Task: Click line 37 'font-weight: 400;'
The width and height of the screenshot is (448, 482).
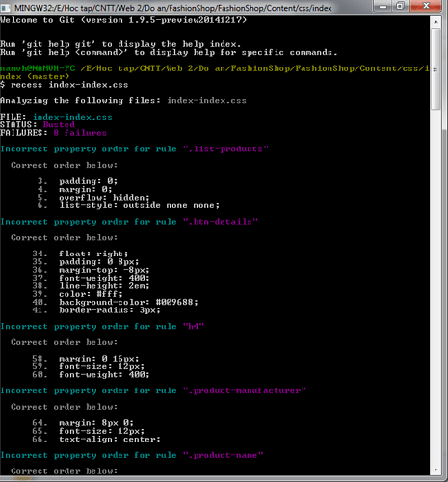Action: coord(91,278)
